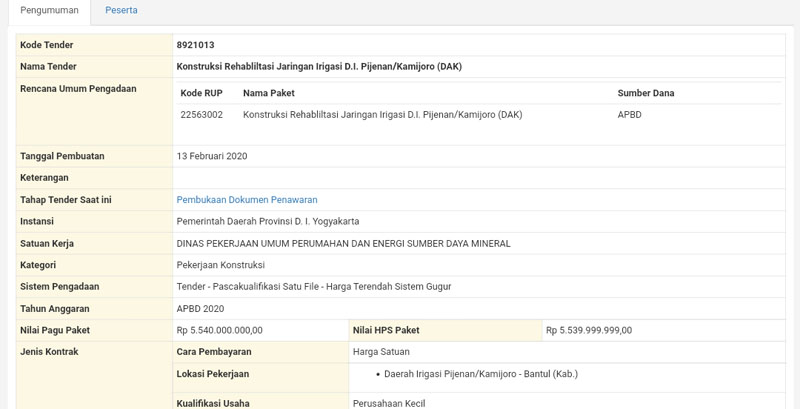The width and height of the screenshot is (800, 409).
Task: Click the Sistem Pengadaan label
Action: click(x=60, y=287)
